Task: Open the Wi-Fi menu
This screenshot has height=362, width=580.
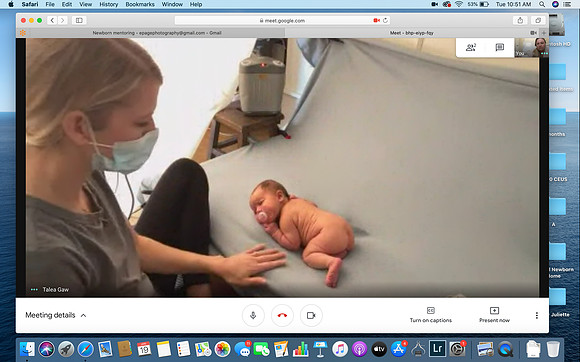Action: tap(459, 4)
